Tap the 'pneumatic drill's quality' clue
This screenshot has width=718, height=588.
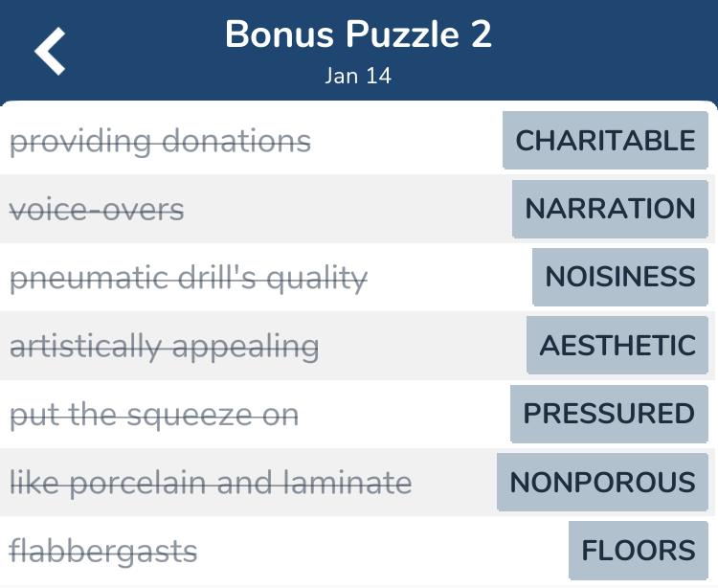coord(189,279)
